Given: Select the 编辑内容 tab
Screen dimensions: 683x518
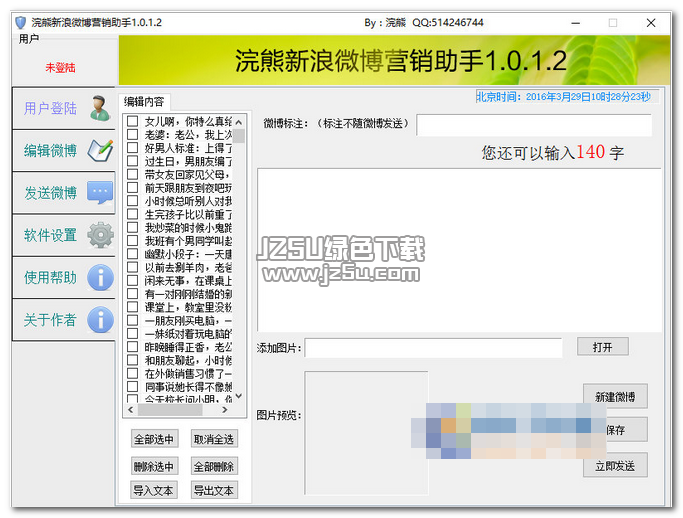Looking at the screenshot, I should [x=144, y=102].
